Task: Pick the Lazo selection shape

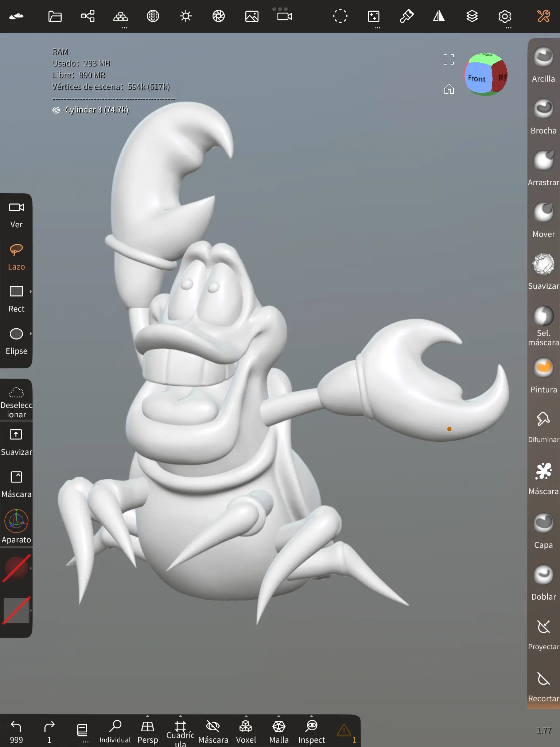Action: [x=16, y=257]
